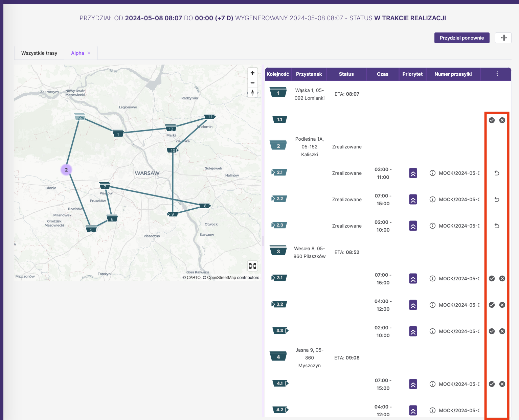Collapse stop 3 Wesoła 8 row

click(278, 251)
